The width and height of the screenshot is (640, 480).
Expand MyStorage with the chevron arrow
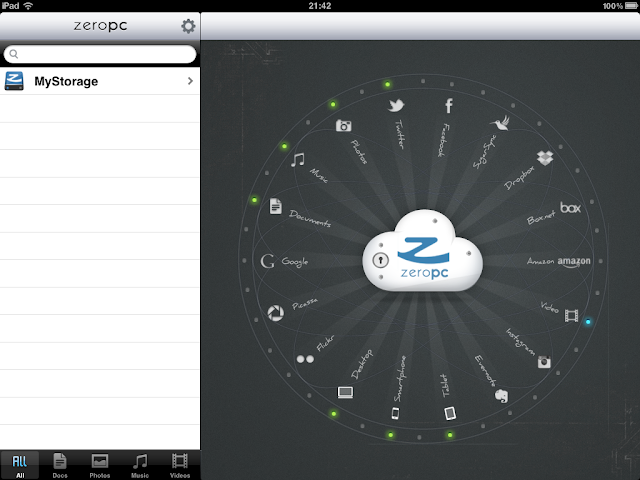[190, 81]
